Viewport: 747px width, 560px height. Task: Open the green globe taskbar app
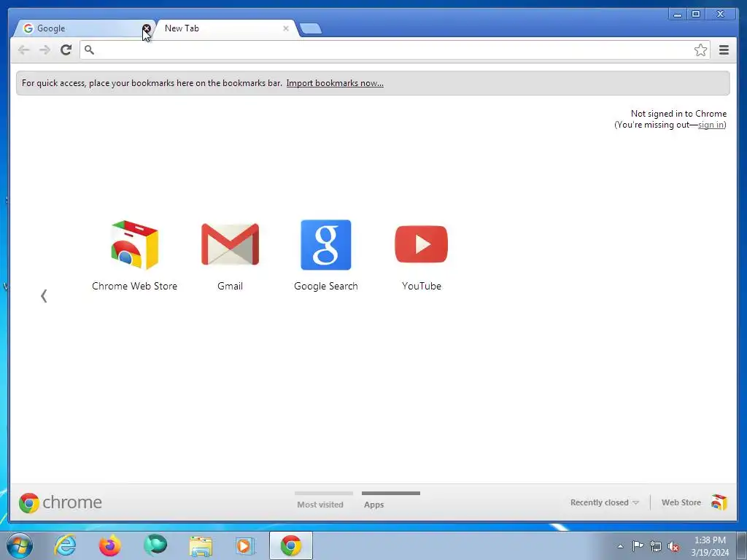tap(155, 545)
